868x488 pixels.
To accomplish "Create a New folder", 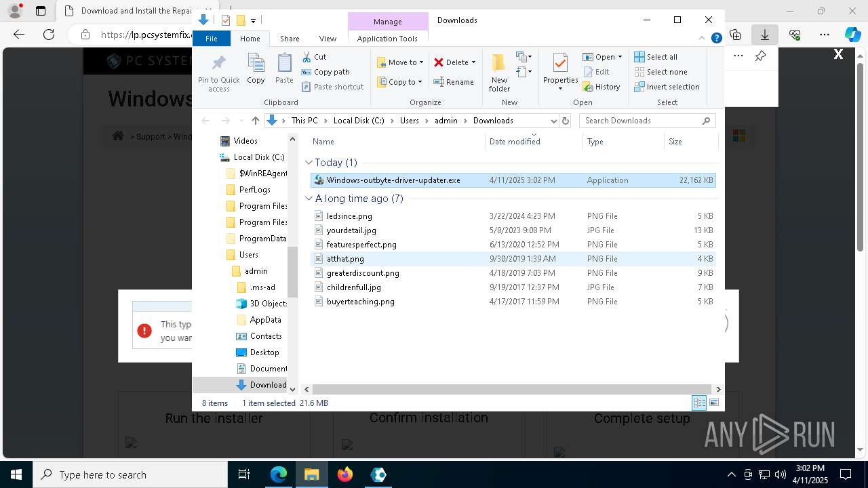I will (x=499, y=73).
